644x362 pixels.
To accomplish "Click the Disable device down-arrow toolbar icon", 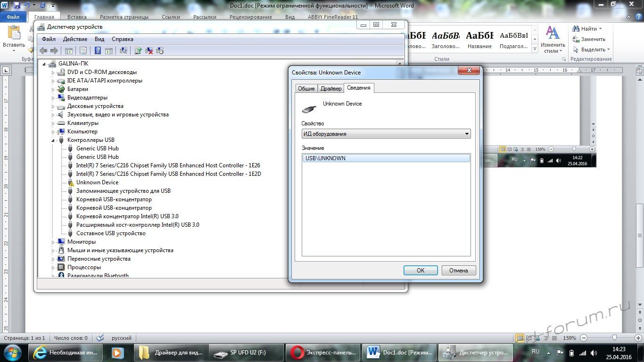I will 159,50.
